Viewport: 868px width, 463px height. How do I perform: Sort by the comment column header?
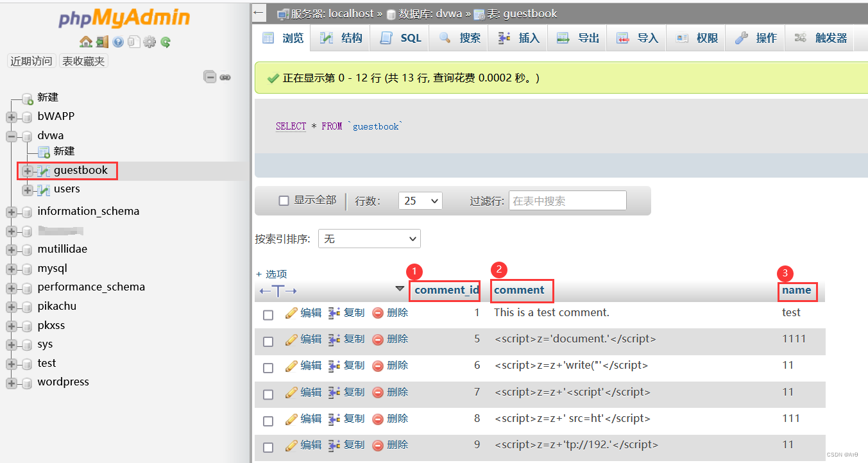(519, 290)
